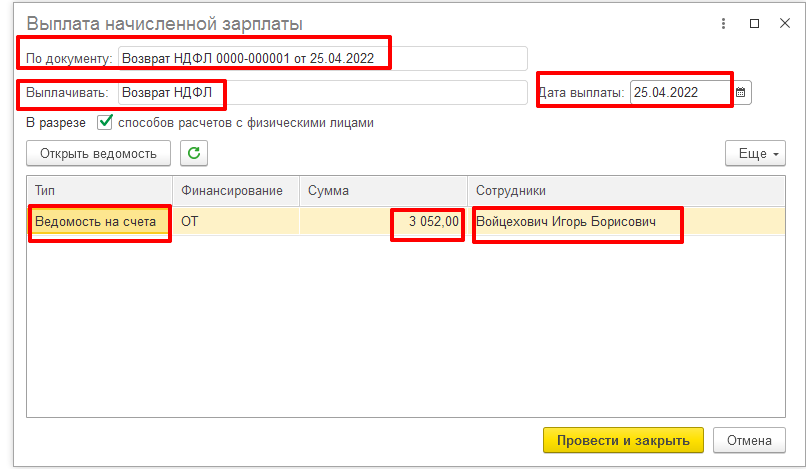
Task: Sort by the Тип column header
Action: [100, 190]
